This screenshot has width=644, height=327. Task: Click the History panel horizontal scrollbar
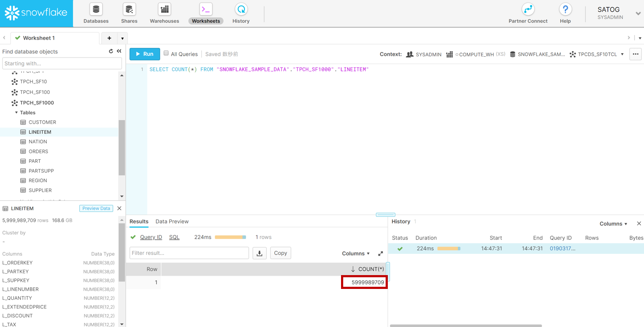pos(466,325)
